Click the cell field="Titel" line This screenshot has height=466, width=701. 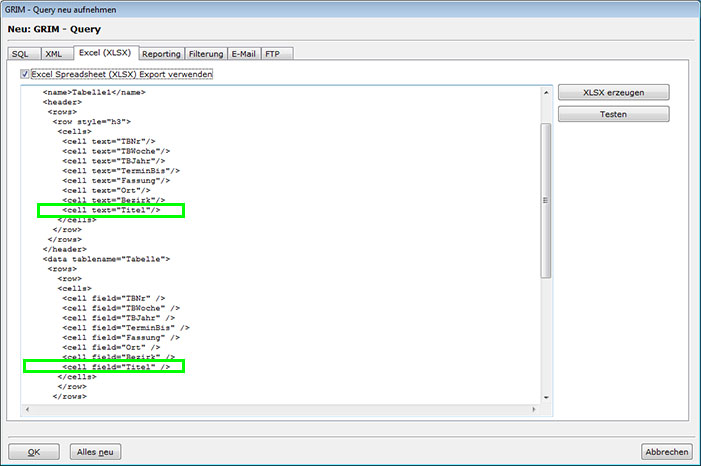point(116,367)
